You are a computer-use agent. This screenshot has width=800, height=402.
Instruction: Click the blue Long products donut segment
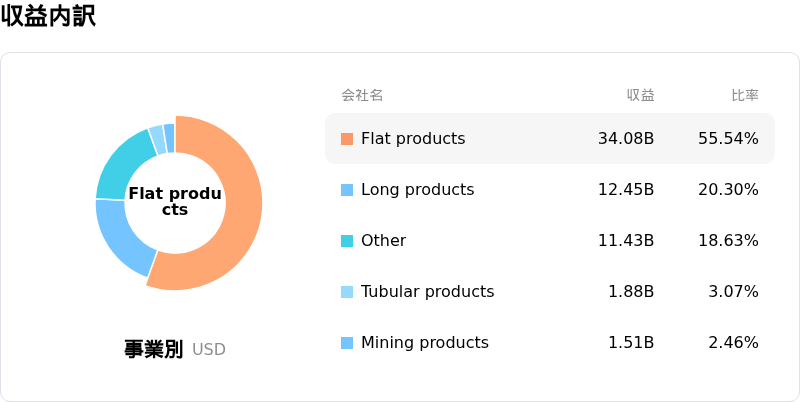(x=122, y=235)
